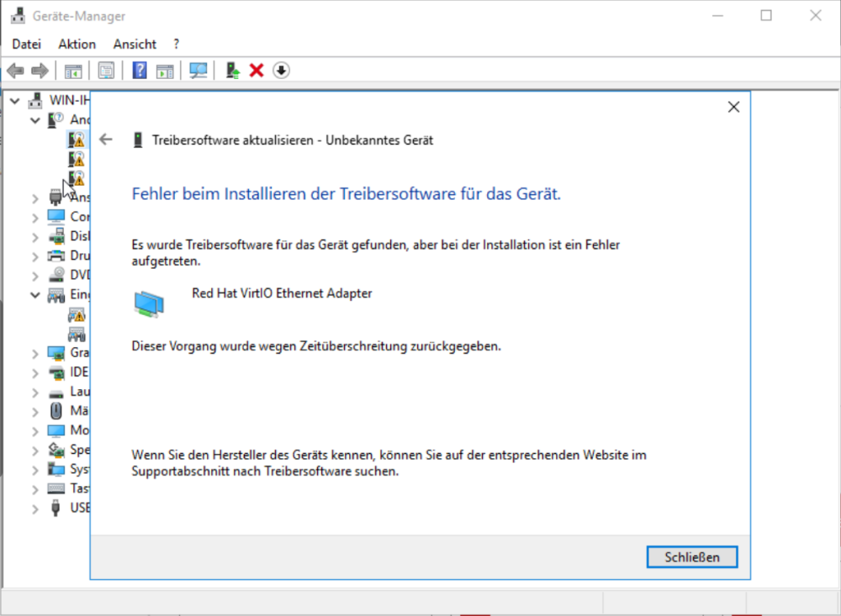Expand the 'Dru' print queues category
Screen dimensions: 841x616
coord(34,256)
